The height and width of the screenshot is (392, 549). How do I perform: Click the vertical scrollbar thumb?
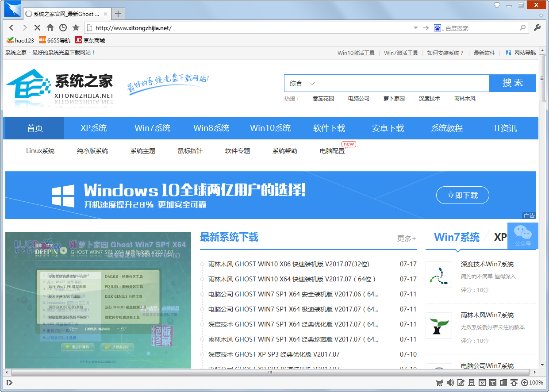click(x=542, y=78)
